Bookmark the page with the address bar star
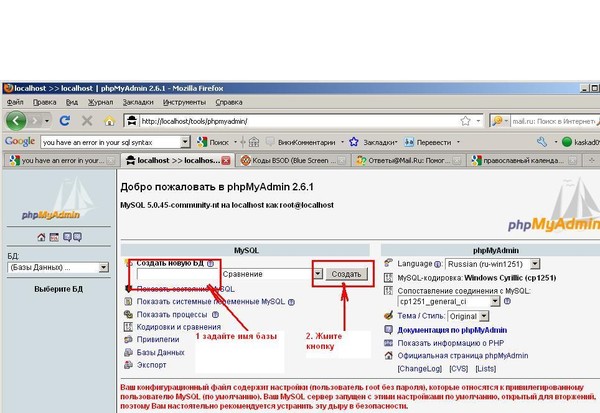Image resolution: width=600 pixels, height=413 pixels. click(x=465, y=121)
